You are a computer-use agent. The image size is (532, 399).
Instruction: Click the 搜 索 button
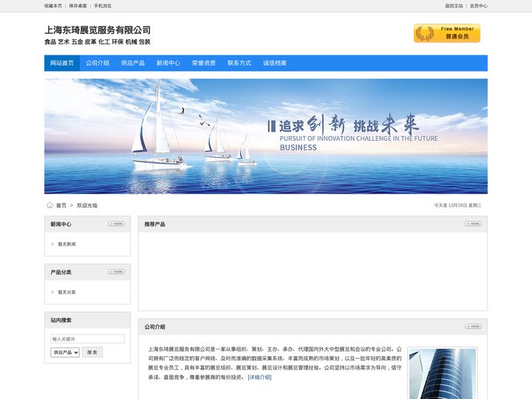[x=92, y=352]
